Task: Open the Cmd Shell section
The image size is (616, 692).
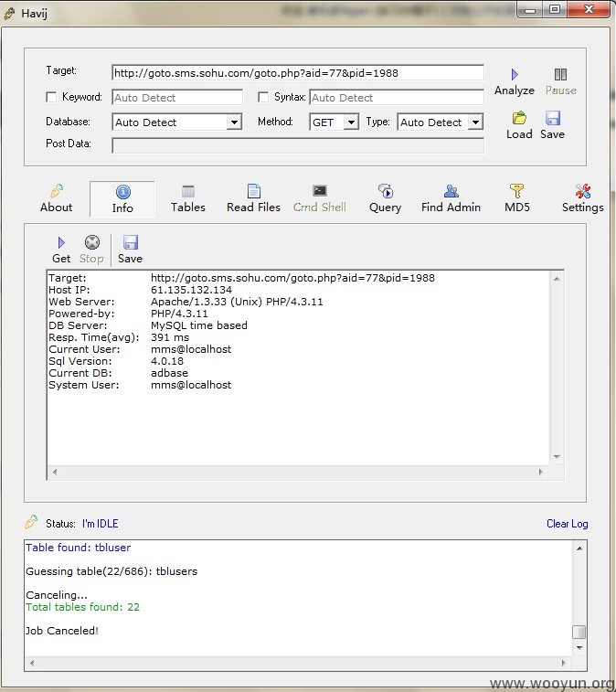Action: [x=320, y=198]
